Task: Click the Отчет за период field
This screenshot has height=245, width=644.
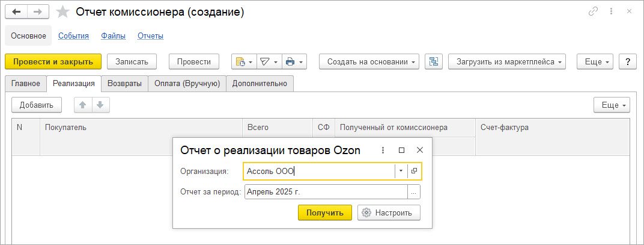Action: (x=326, y=192)
